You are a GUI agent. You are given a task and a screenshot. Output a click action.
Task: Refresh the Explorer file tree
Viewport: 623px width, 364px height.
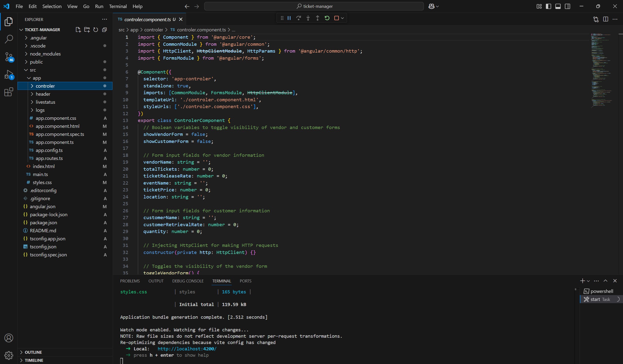point(96,30)
